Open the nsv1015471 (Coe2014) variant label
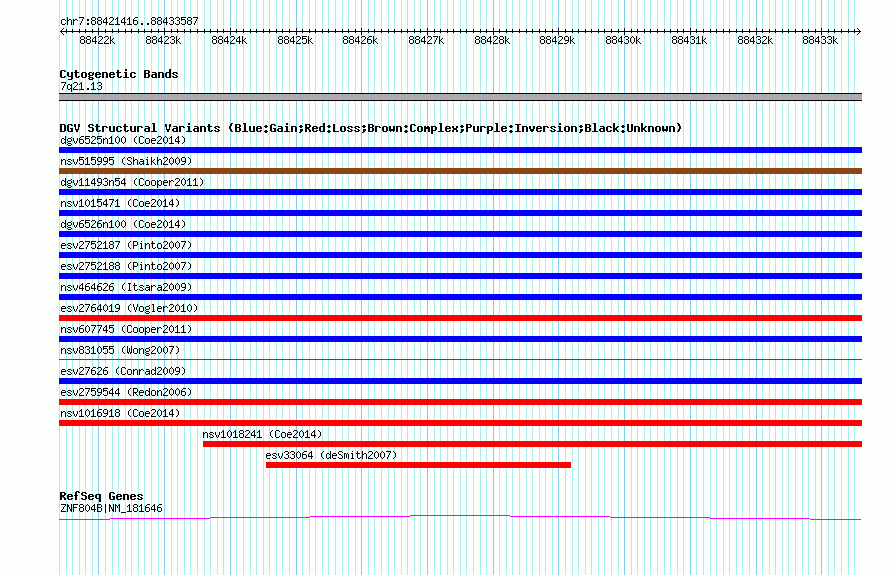890x575 pixels. click(x=120, y=203)
